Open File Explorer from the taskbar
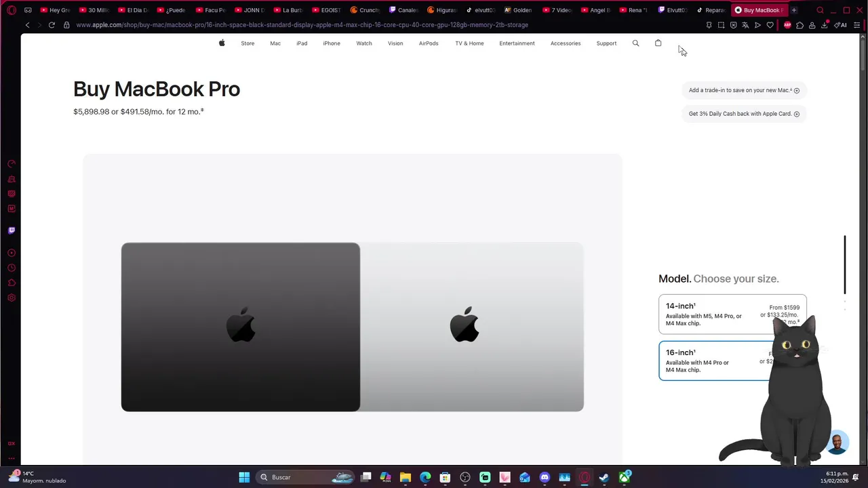This screenshot has width=868, height=488. [x=406, y=477]
